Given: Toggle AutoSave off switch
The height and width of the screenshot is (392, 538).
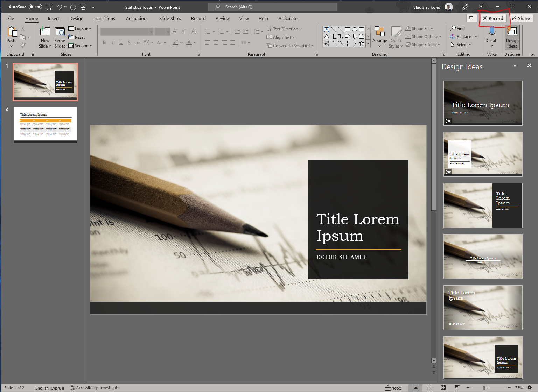Looking at the screenshot, I should [x=35, y=7].
